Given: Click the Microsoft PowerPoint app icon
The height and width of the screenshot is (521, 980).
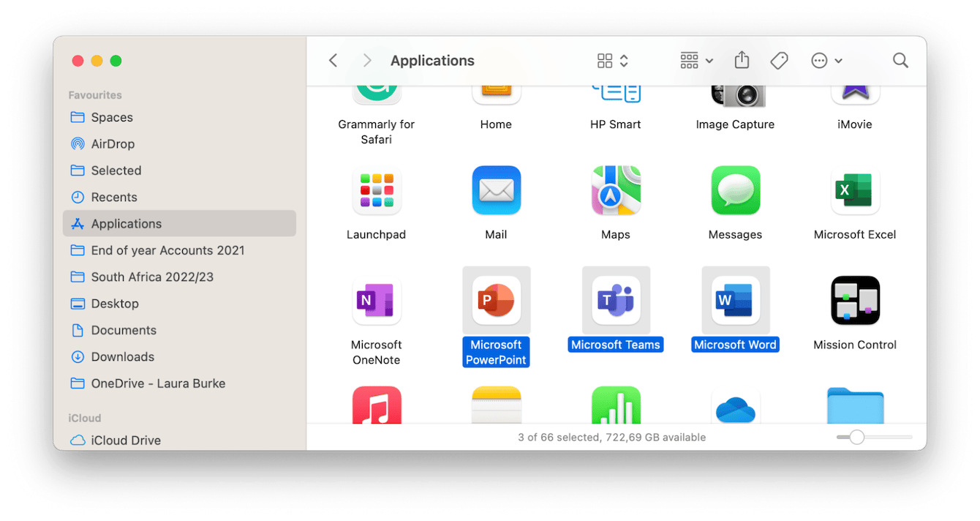Looking at the screenshot, I should click(x=496, y=300).
